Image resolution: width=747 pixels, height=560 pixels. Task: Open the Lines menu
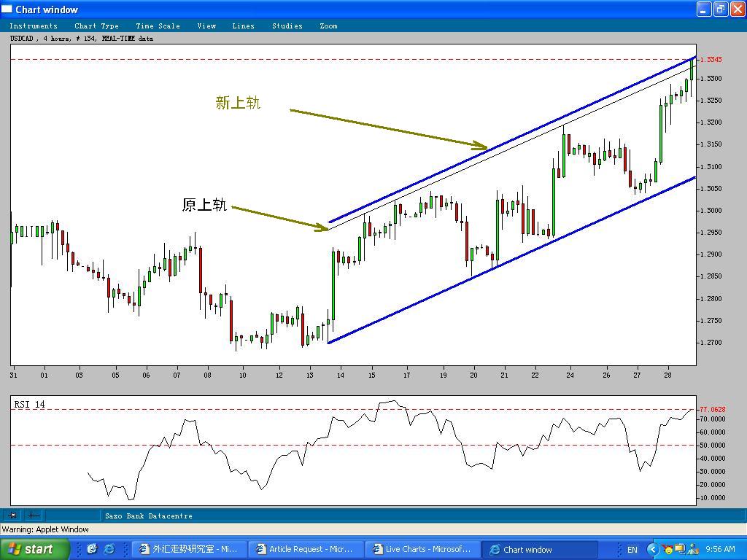tap(243, 26)
